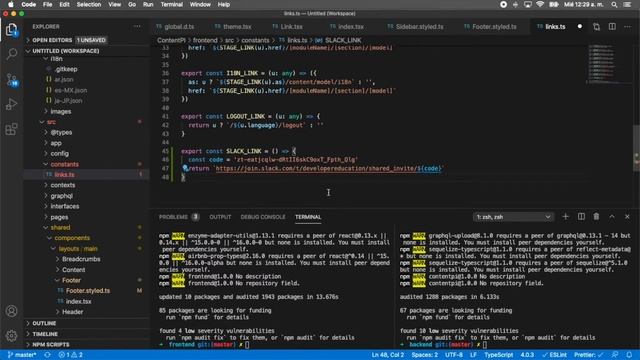Click the synchronize changes icon in the status bar
The image size is (640, 360).
[47, 355]
